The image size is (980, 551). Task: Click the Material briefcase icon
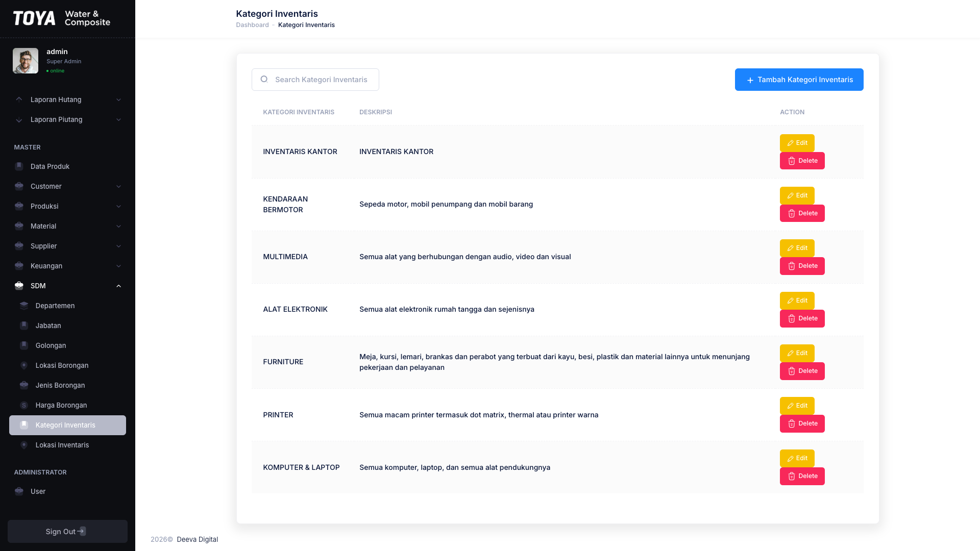(x=19, y=226)
